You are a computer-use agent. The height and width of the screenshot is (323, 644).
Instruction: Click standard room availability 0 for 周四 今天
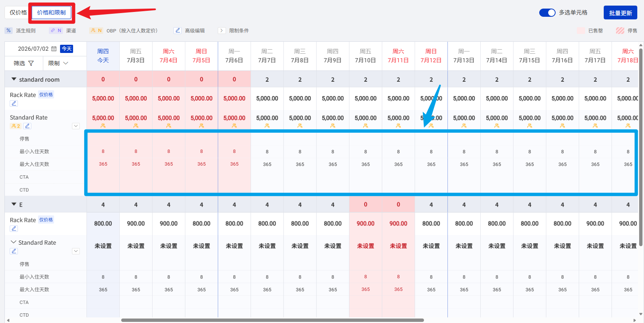103,79
